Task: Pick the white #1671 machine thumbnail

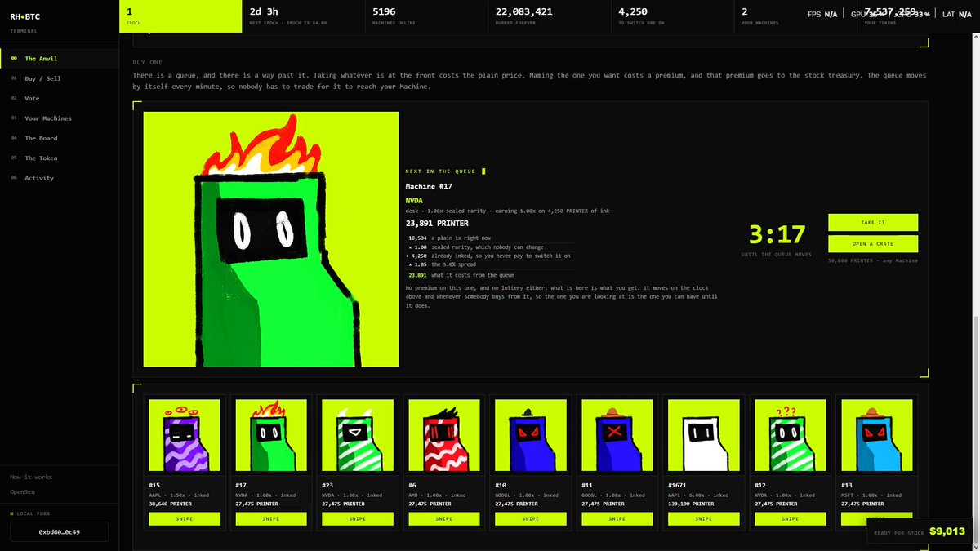Action: point(703,435)
